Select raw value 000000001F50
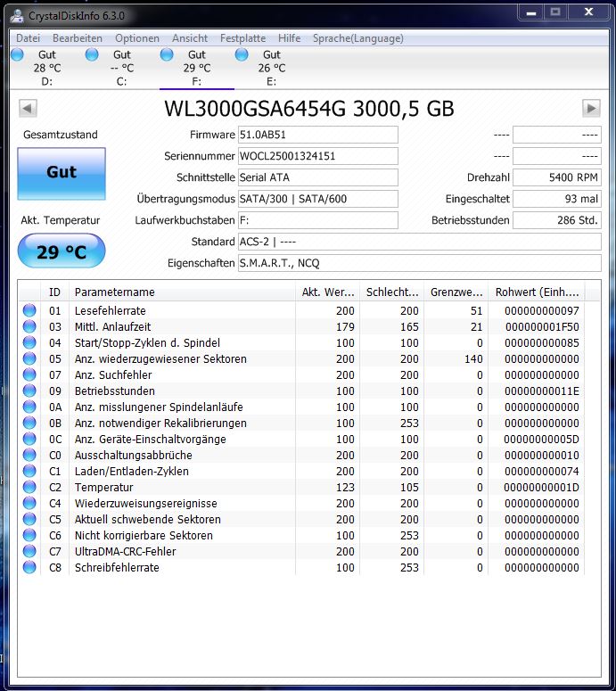 coord(542,327)
